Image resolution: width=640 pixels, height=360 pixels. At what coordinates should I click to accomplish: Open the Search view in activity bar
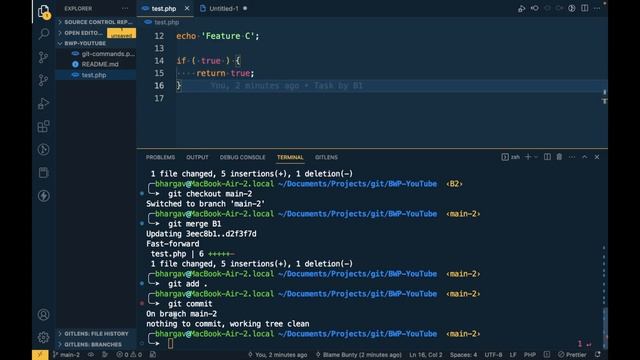[43, 34]
